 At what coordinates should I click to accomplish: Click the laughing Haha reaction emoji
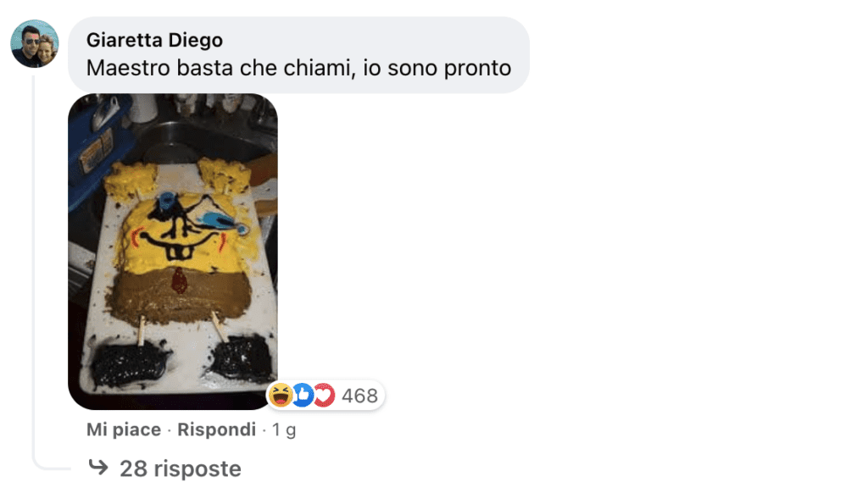point(281,395)
